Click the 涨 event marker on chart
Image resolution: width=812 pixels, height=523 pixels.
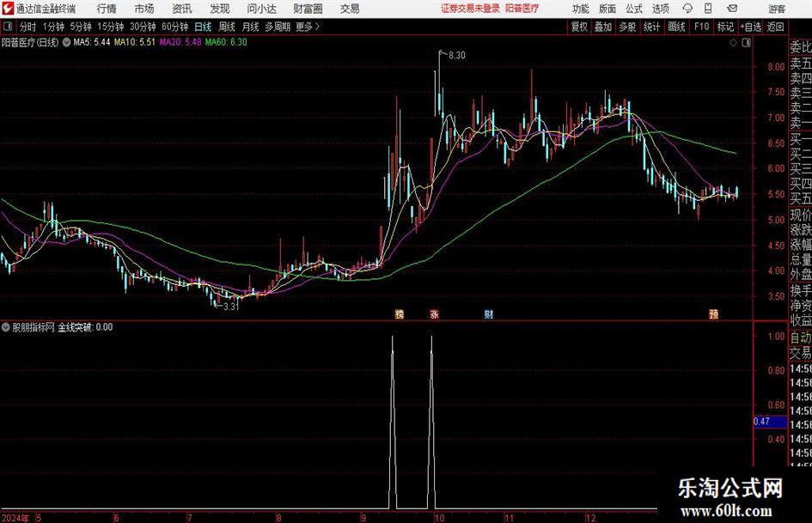435,313
